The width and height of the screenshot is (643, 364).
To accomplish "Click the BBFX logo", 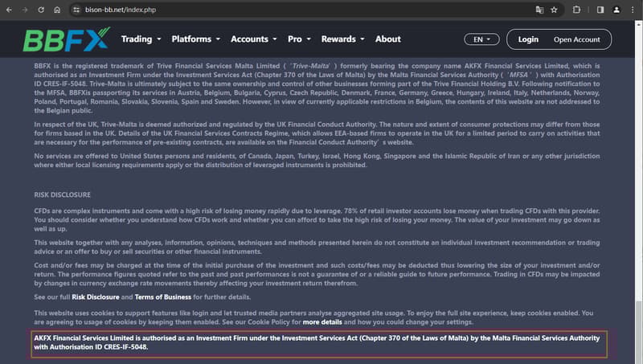I will pyautogui.click(x=67, y=39).
